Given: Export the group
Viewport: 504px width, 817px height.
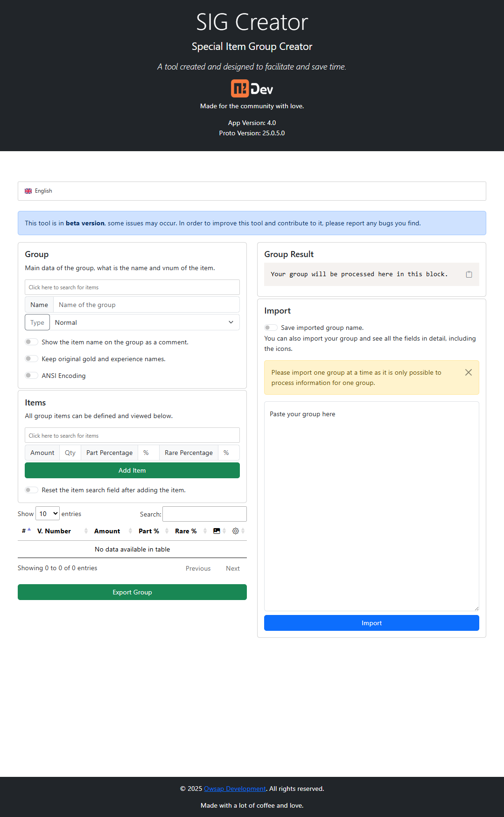Looking at the screenshot, I should 132,592.
